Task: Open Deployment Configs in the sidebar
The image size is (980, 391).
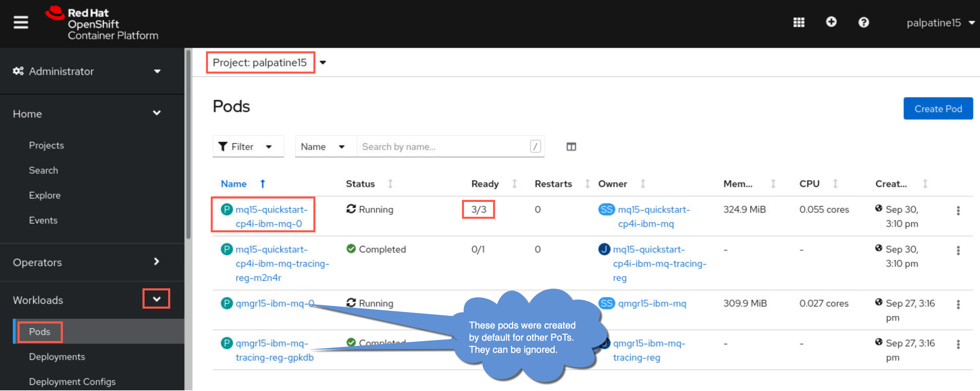Action: pyautogui.click(x=72, y=382)
